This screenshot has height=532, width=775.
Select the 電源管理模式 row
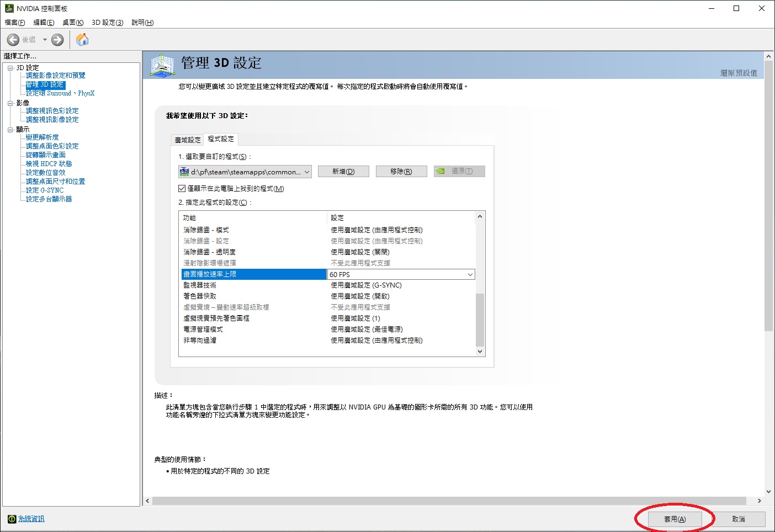[327, 329]
